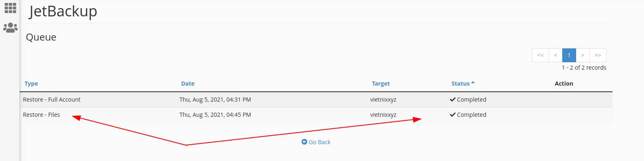Sort queue by Target column
Viewport: 644px width, 161px height.
pos(381,84)
